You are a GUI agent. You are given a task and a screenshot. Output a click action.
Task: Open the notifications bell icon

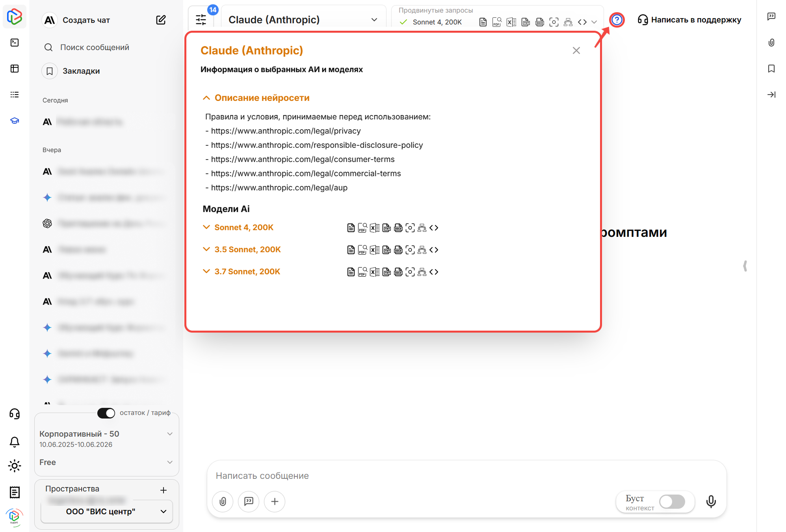point(15,442)
